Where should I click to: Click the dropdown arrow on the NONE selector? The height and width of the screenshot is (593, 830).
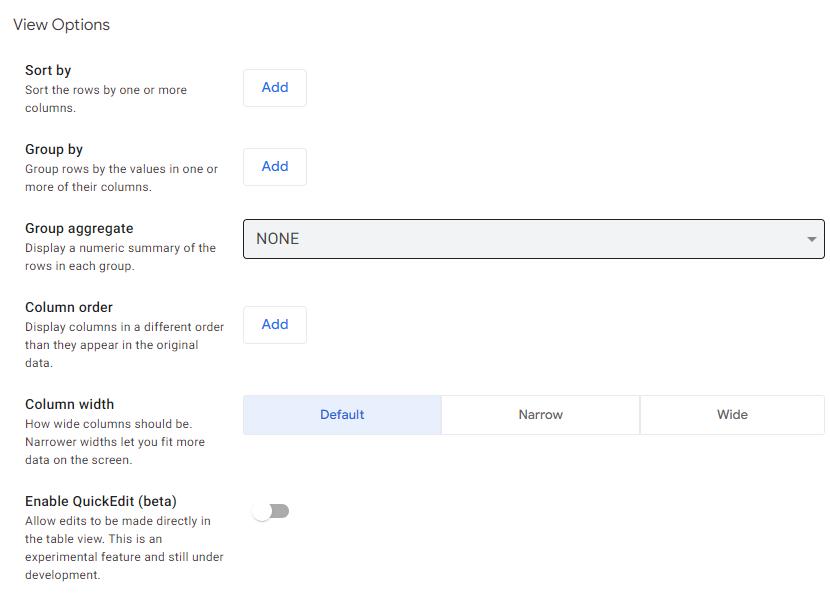[x=812, y=239]
